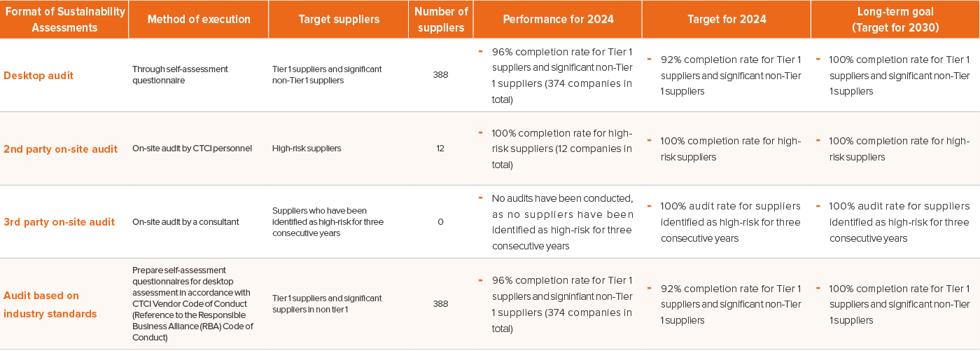The width and height of the screenshot is (980, 351).
Task: Click the 'Long-term goal (Target for 2030)' header
Action: [895, 20]
